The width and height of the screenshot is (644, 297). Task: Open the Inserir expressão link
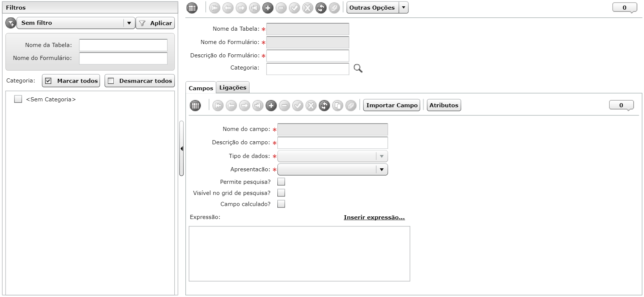click(x=374, y=217)
